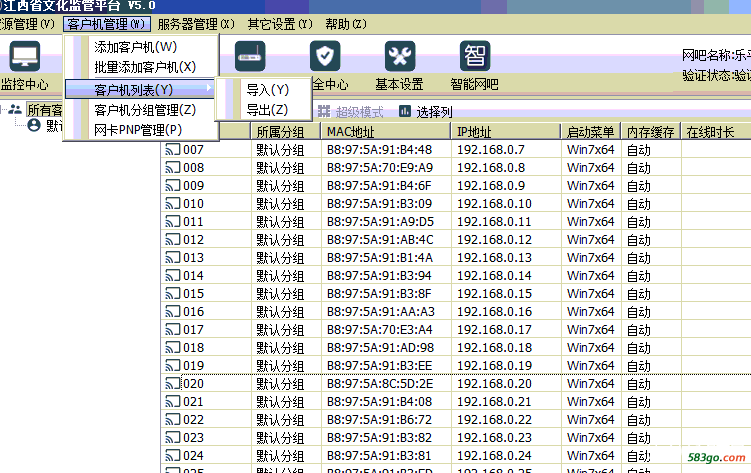Open the 监控中心 monitor icon
The height and width of the screenshot is (473, 751).
pos(24,56)
